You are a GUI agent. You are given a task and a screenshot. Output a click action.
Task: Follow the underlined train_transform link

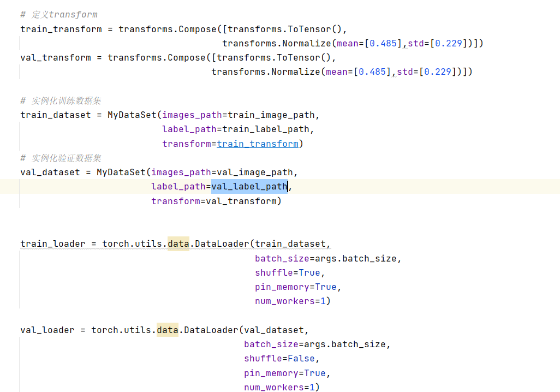[258, 144]
